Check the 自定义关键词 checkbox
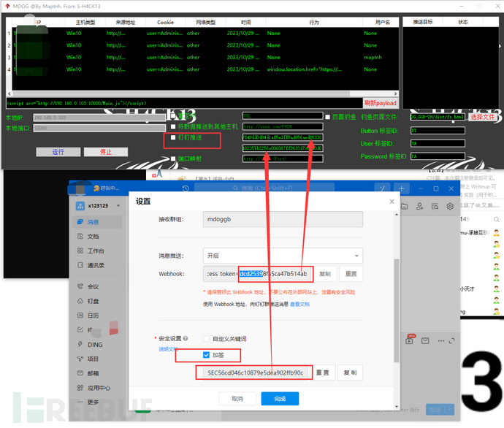This screenshot has height=428, width=504. pos(207,339)
